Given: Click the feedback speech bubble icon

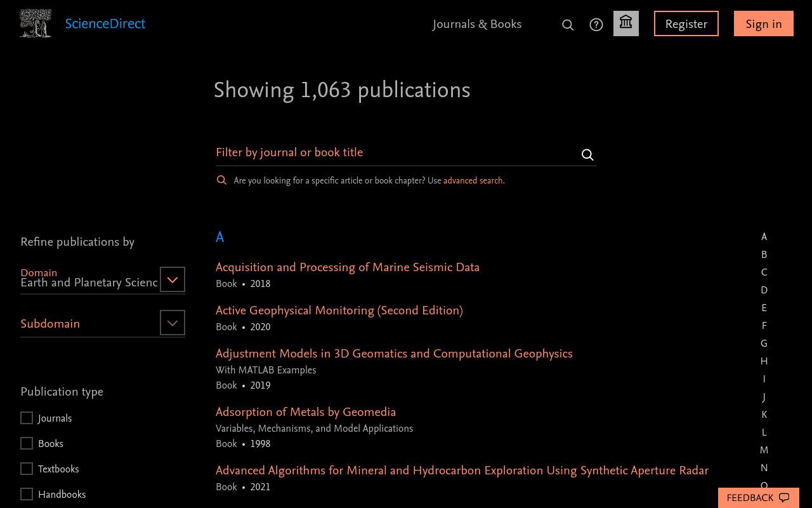Looking at the screenshot, I should click(x=784, y=498).
